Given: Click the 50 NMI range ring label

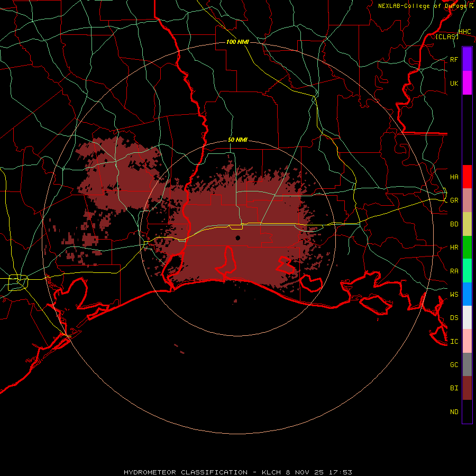Looking at the screenshot, I should [237, 140].
